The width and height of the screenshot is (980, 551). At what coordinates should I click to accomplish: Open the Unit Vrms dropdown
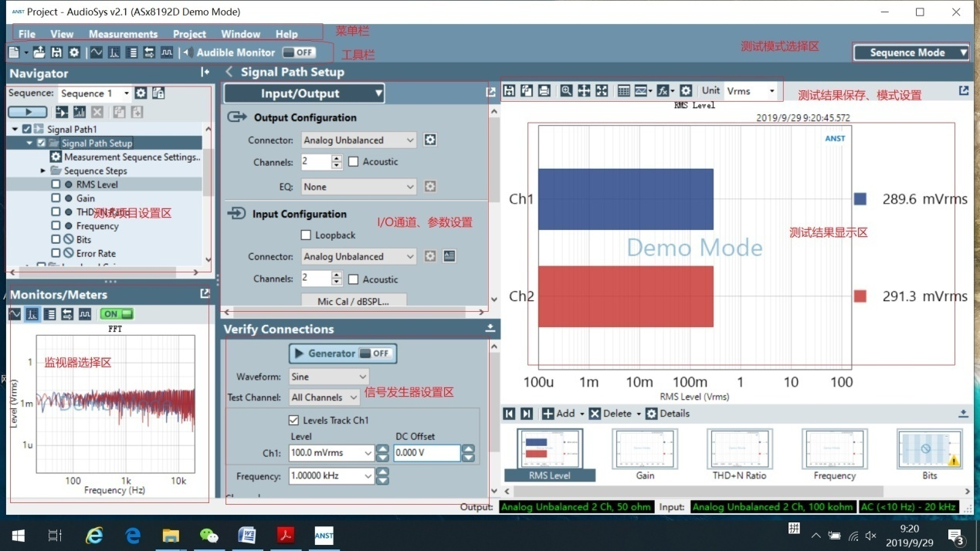[x=751, y=91]
